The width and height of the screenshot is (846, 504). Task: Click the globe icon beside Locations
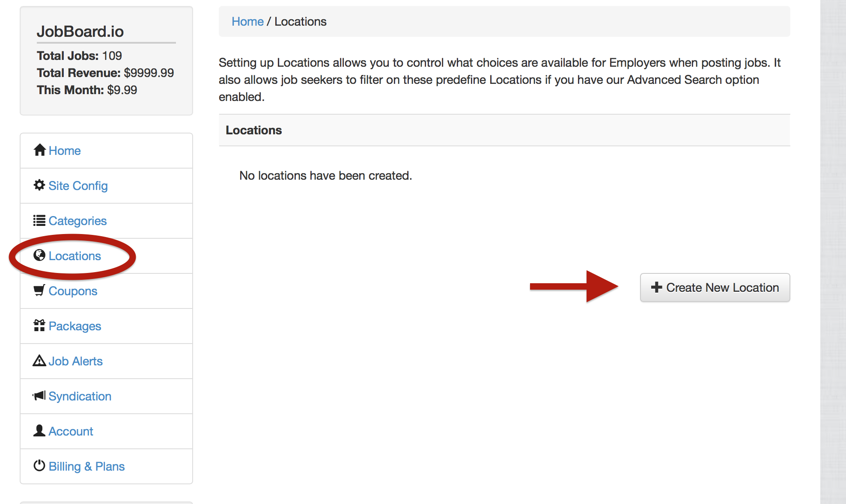pos(39,255)
